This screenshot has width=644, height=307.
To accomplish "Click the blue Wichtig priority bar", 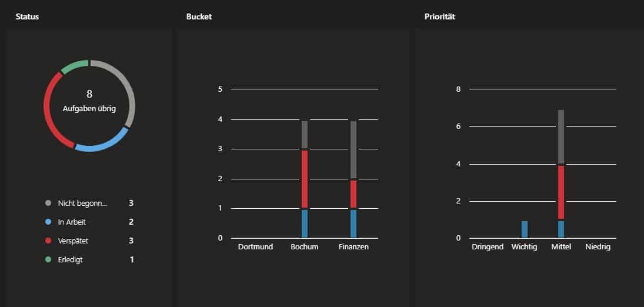I will [x=525, y=229].
